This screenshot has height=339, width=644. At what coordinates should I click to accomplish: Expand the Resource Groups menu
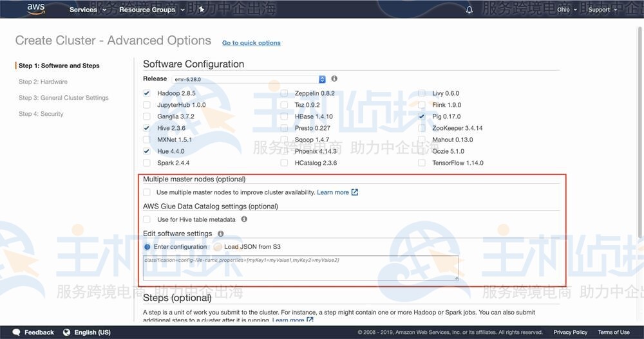(x=151, y=10)
